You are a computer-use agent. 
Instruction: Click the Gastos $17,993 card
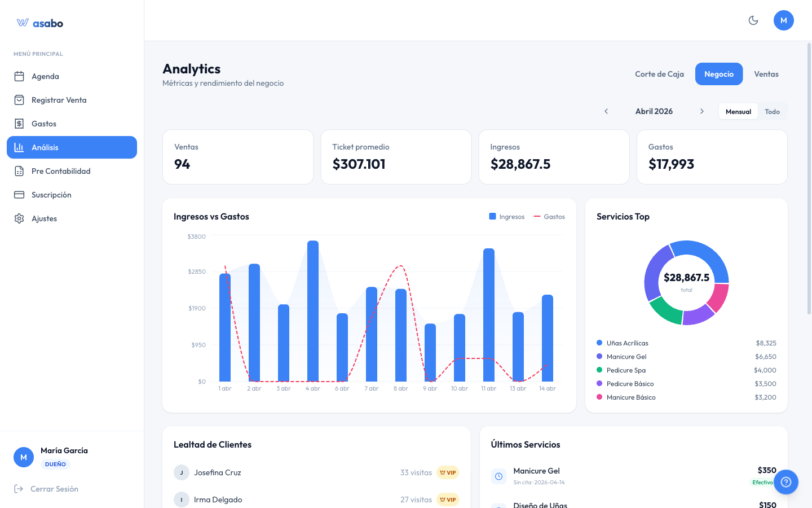coord(712,157)
